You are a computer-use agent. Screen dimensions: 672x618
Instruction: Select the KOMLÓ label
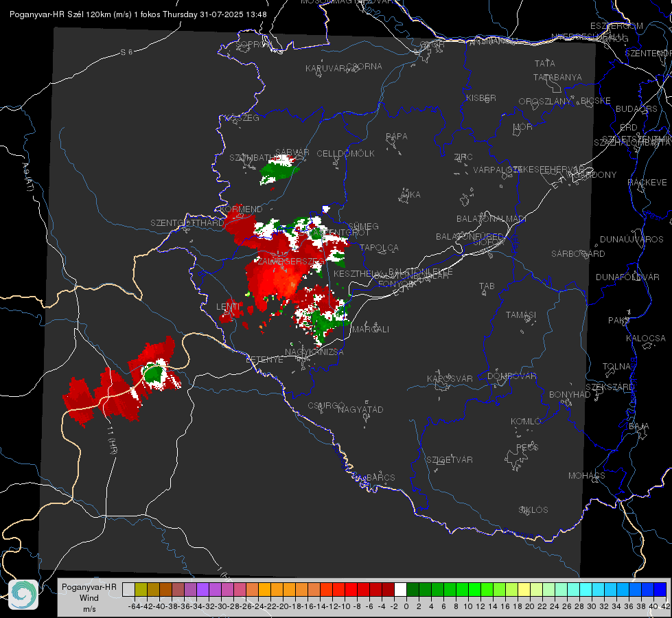(x=526, y=422)
